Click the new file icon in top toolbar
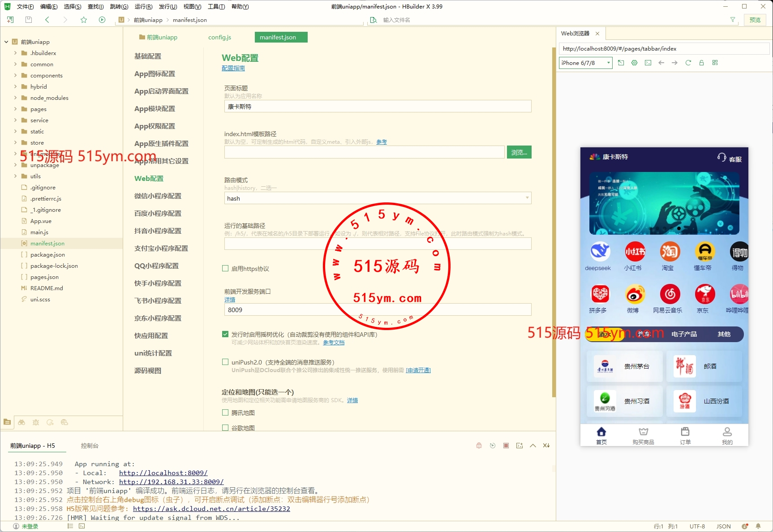Viewport: 773px width, 532px height. [x=10, y=20]
